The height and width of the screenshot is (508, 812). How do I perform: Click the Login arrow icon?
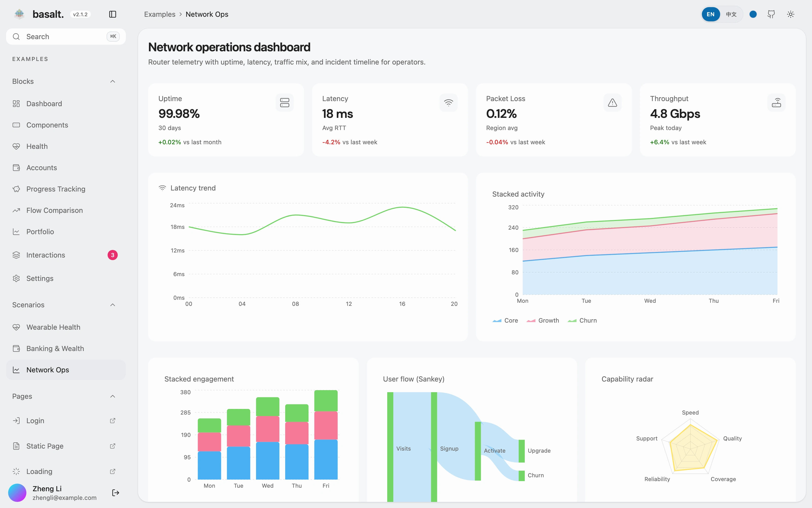[16, 421]
